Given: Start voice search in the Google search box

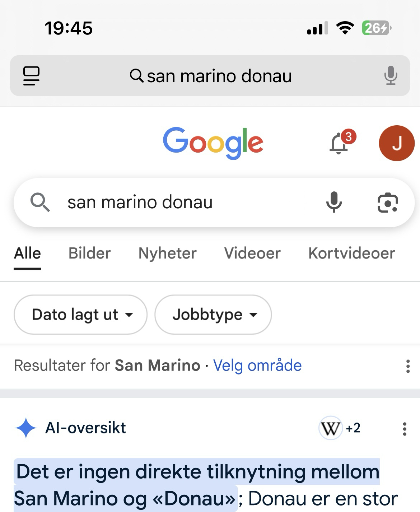Looking at the screenshot, I should click(x=334, y=203).
